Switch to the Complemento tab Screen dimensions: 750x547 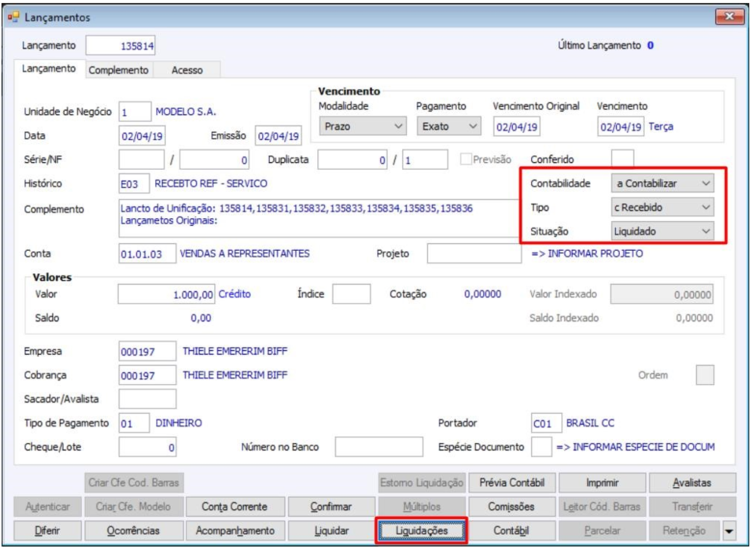(x=119, y=70)
